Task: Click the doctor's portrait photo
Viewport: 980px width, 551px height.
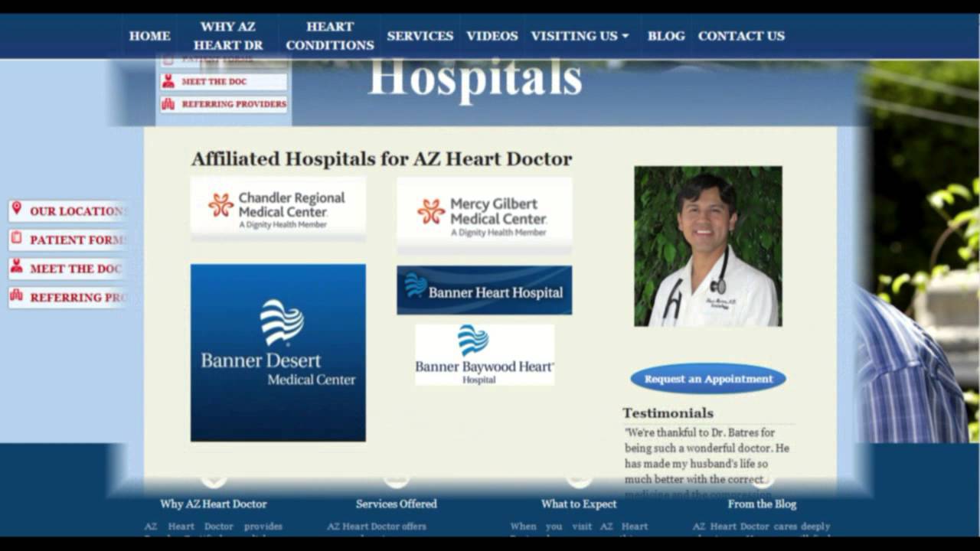Action: click(708, 246)
